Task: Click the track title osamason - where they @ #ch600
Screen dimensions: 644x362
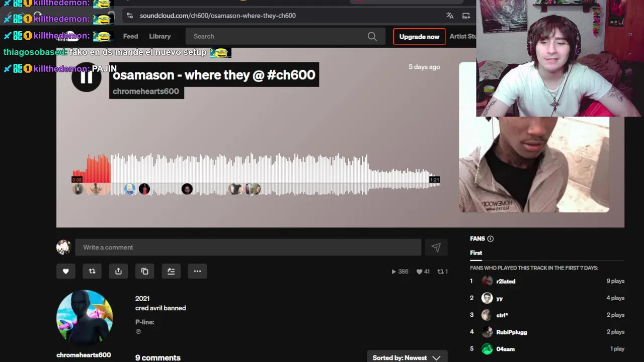Action: tap(214, 75)
